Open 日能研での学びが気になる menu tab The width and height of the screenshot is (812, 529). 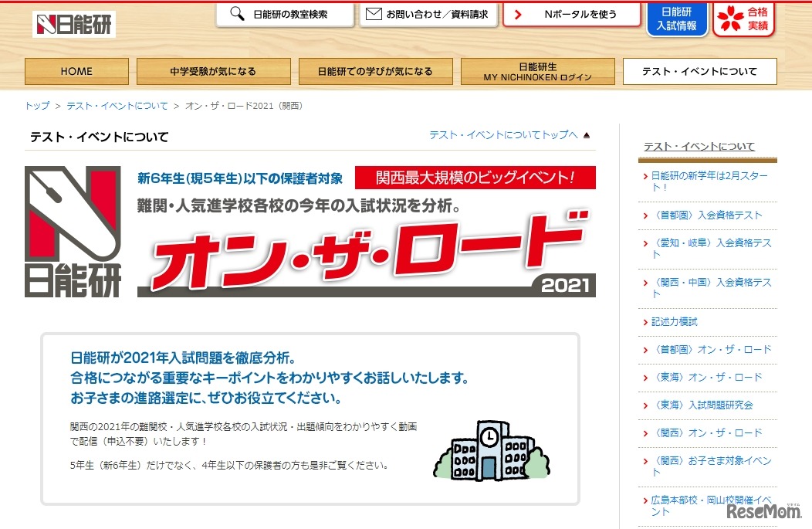[375, 72]
